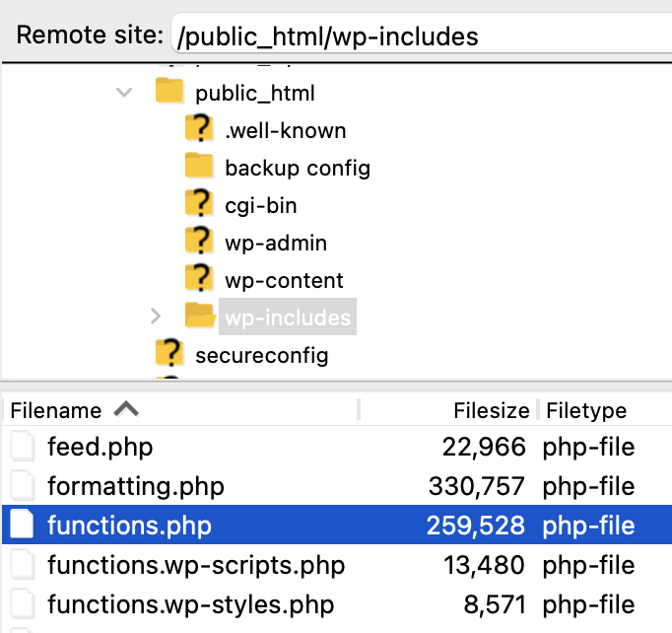Select the functions.wp-styles.php file name

click(x=191, y=604)
